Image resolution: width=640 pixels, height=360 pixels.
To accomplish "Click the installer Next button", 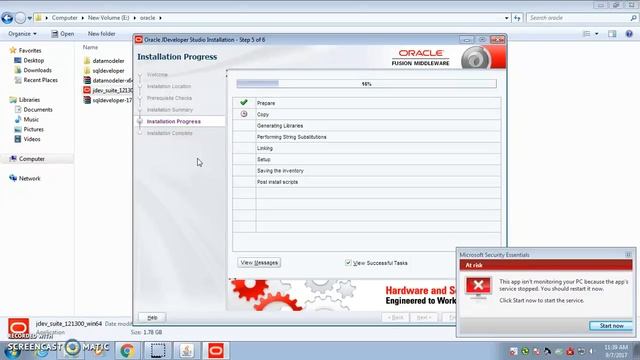I will click(x=424, y=317).
